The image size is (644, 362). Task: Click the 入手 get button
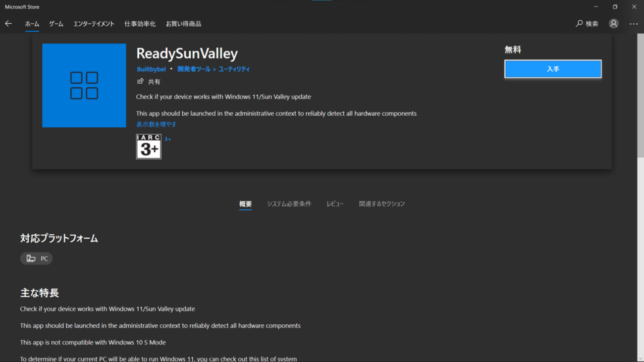(553, 69)
